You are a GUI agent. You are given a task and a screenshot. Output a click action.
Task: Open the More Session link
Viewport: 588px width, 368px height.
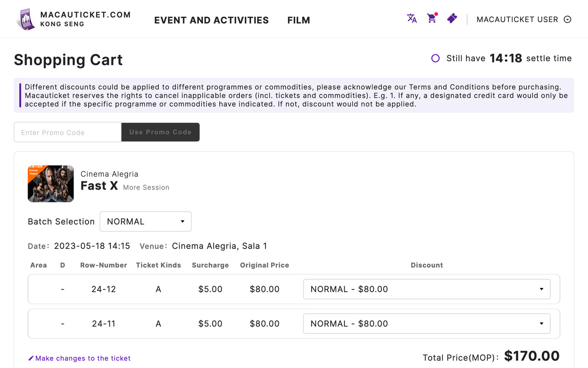(146, 188)
